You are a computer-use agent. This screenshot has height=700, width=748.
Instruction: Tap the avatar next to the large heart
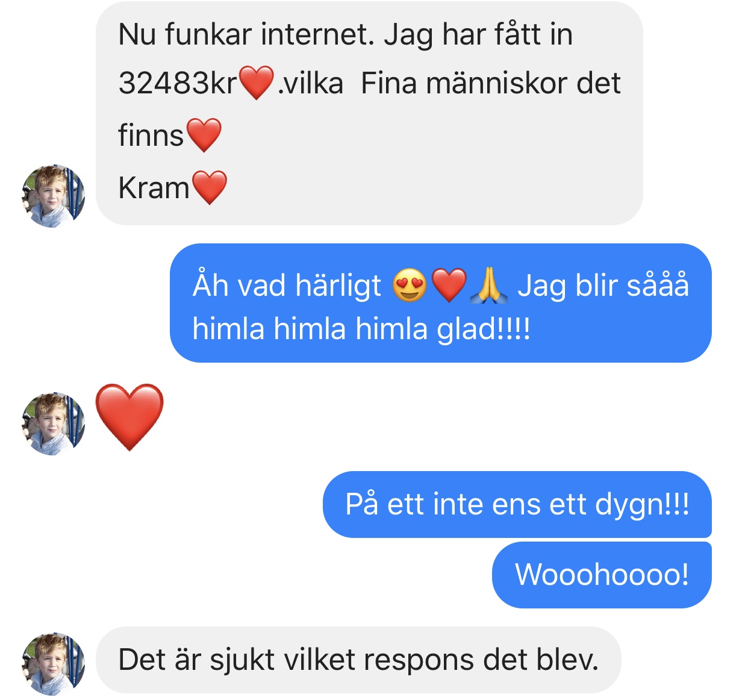point(53,423)
